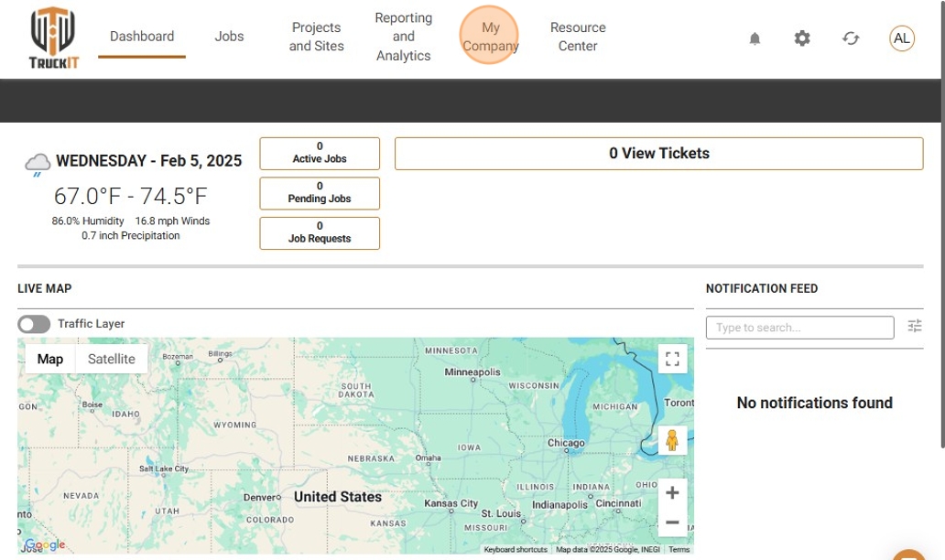Click the 0 View Tickets button
Image resolution: width=945 pixels, height=560 pixels.
pos(658,153)
